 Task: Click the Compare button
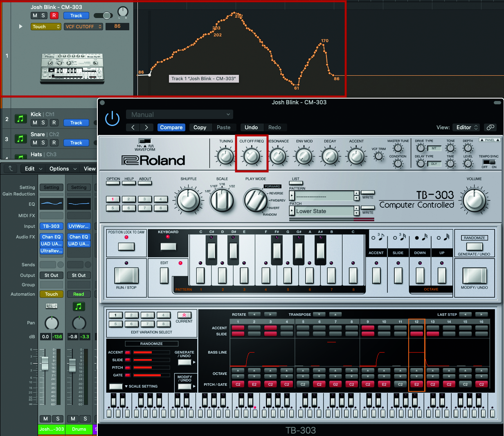point(171,127)
